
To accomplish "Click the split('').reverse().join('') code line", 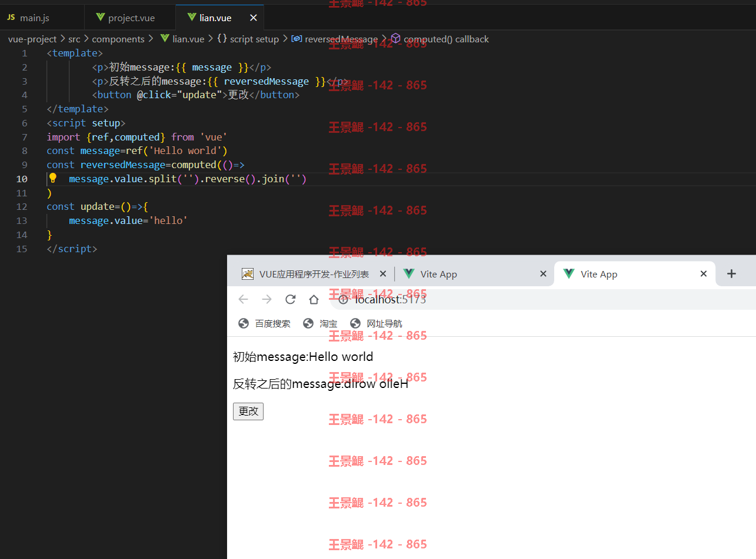I will coord(188,179).
